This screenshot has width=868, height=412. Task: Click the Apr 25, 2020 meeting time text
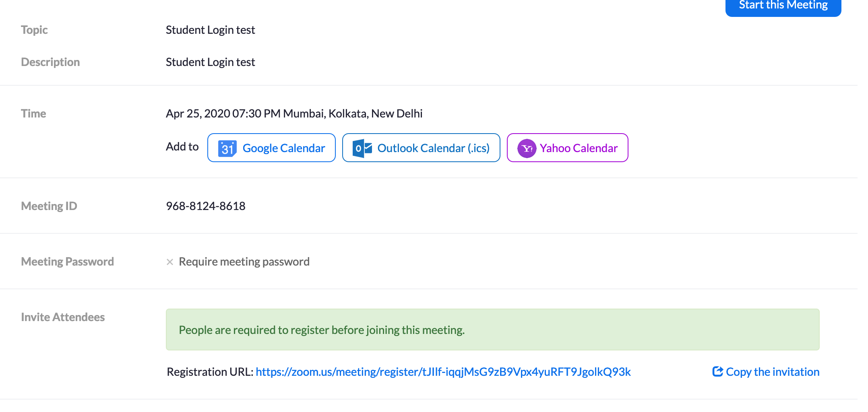pos(294,113)
